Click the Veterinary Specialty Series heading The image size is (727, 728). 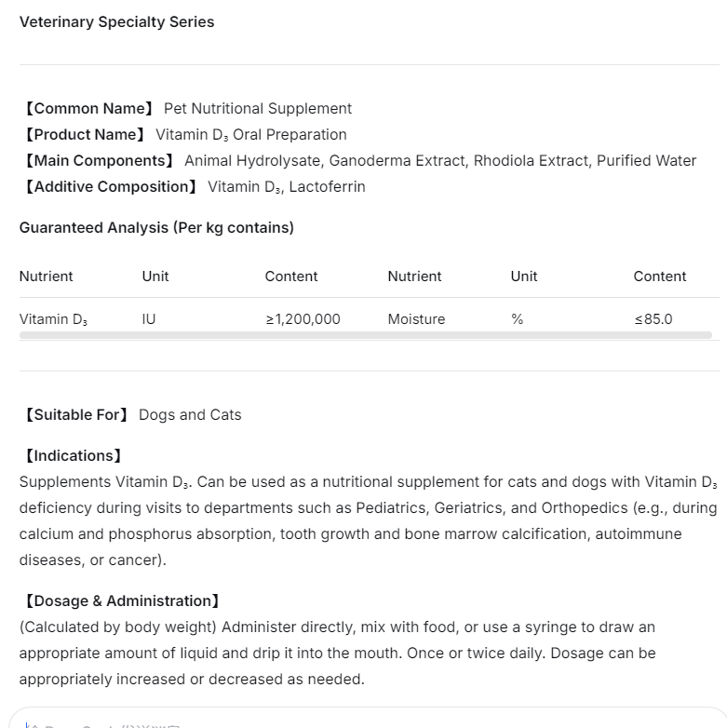click(116, 21)
